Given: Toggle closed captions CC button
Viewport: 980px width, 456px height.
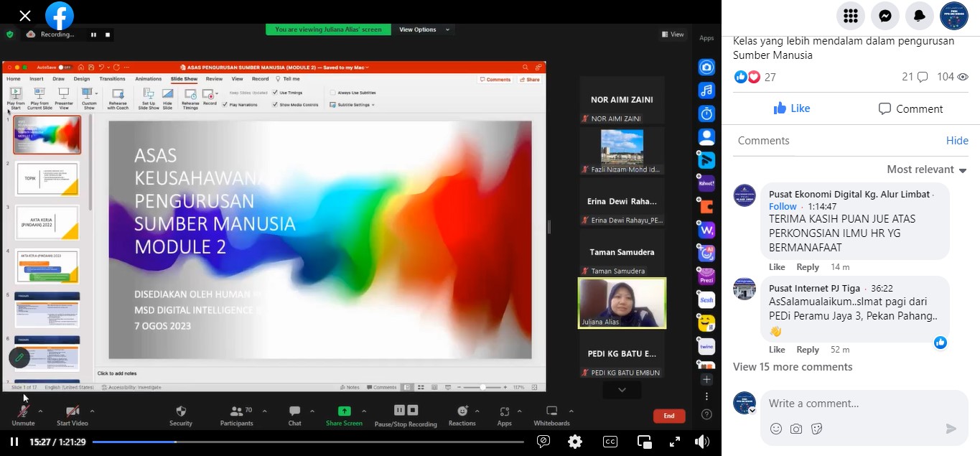Looking at the screenshot, I should point(610,442).
